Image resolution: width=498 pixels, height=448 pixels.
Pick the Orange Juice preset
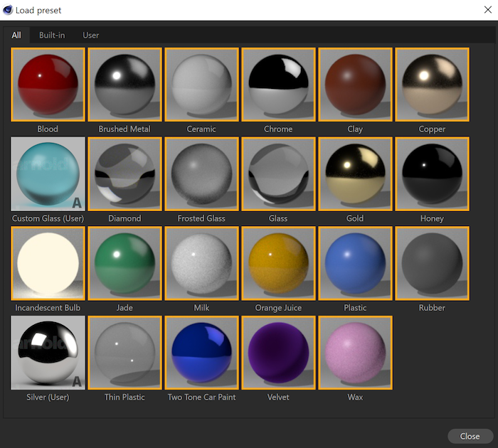pos(278,264)
